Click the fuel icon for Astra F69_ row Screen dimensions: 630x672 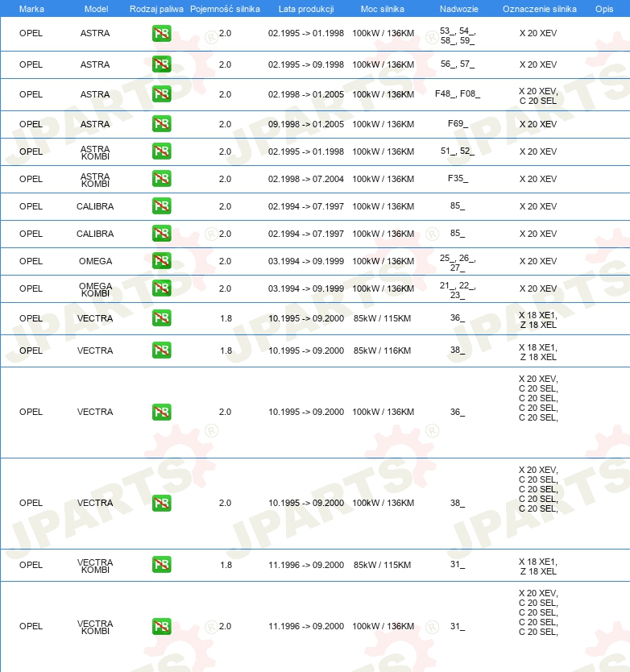[x=162, y=124]
